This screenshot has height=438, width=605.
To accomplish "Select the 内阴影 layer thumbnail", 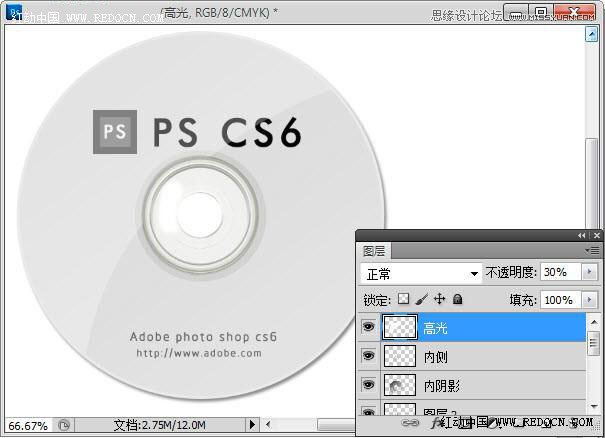I will click(400, 385).
